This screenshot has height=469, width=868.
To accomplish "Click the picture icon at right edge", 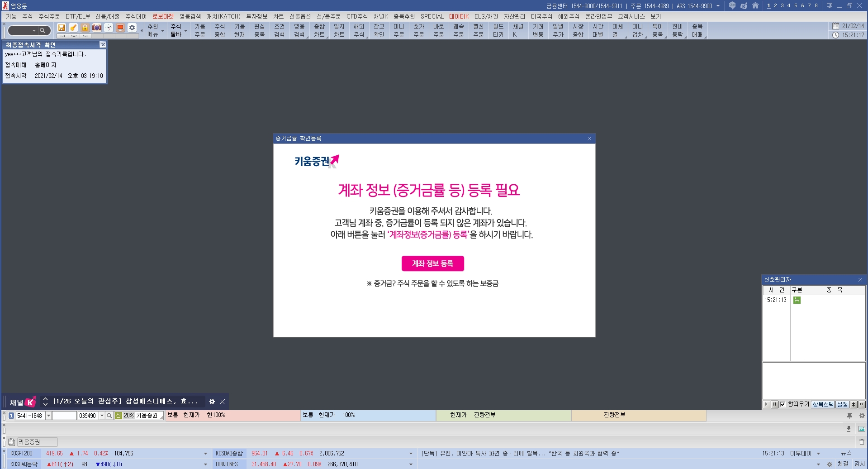I will click(x=862, y=429).
